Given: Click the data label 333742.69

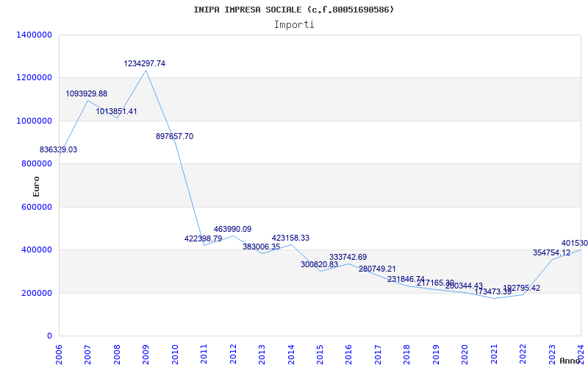Looking at the screenshot, I should pyautogui.click(x=348, y=257).
